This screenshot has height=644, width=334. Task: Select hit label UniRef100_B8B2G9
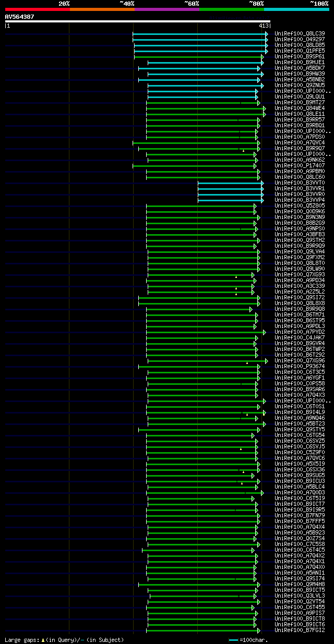point(300,223)
